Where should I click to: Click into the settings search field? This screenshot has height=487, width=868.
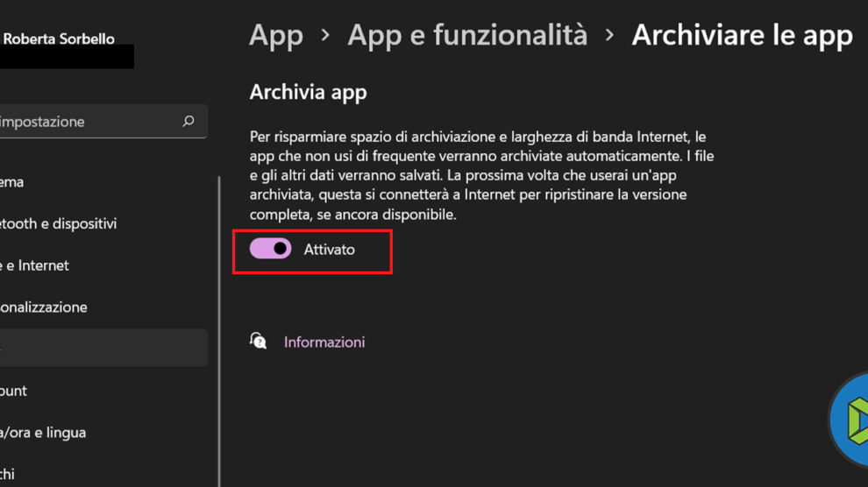click(88, 122)
